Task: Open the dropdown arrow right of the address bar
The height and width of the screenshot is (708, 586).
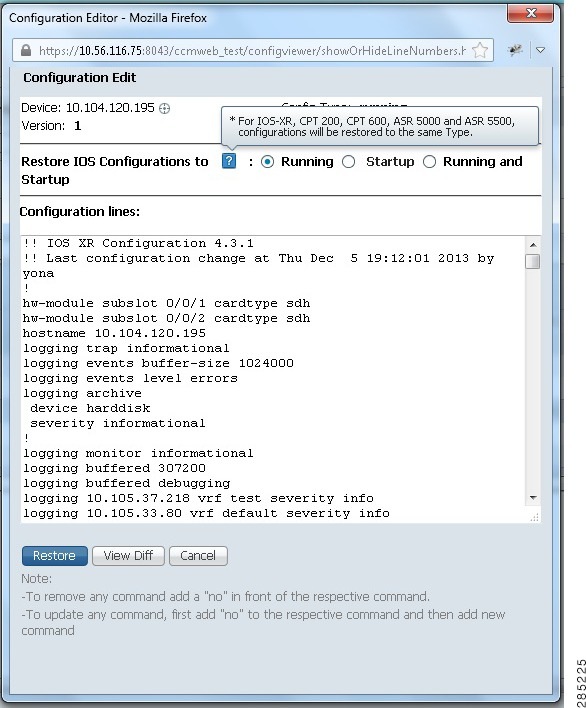Action: 541,50
